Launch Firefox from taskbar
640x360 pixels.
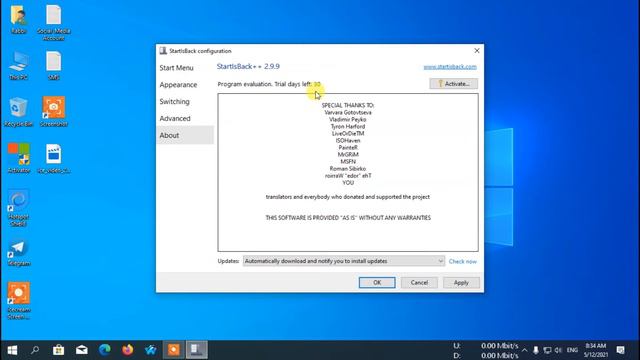pyautogui.click(x=128, y=350)
